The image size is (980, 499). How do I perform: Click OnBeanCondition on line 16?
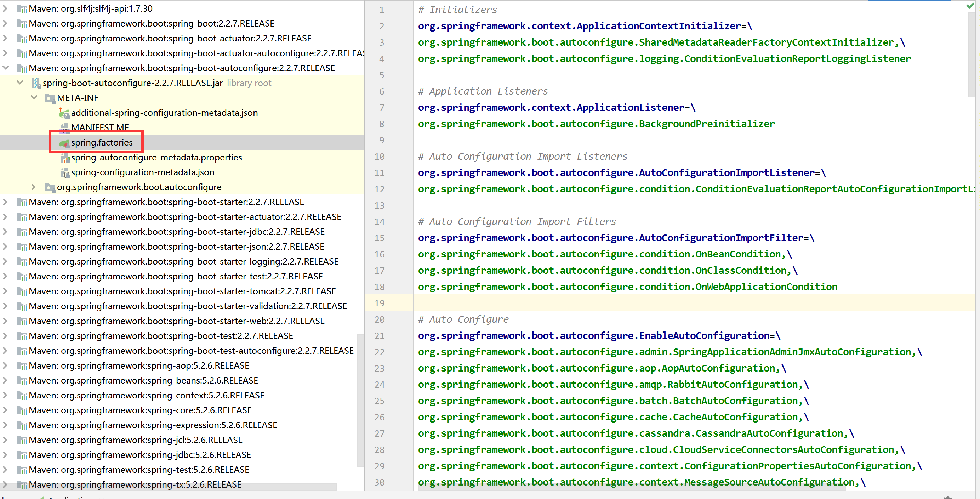point(738,255)
